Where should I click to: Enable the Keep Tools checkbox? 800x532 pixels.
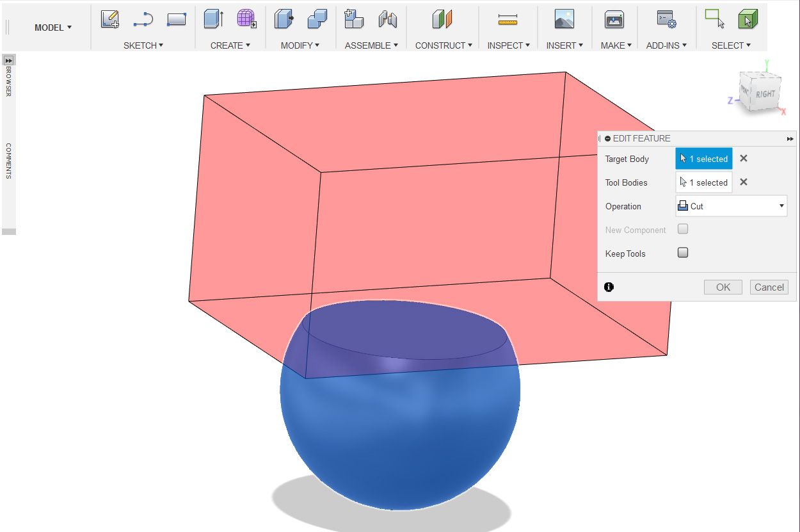[x=683, y=253]
